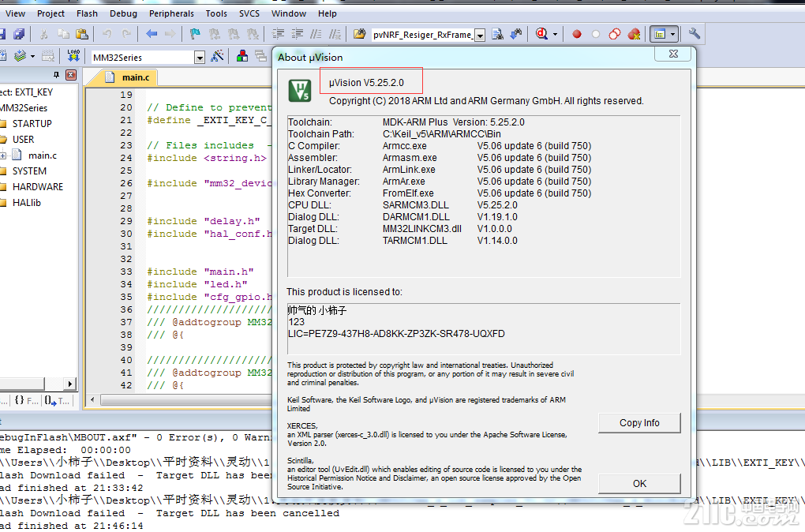Open the Window layout dropdown arrow
Viewport: 805px width, 532px height.
(672, 35)
